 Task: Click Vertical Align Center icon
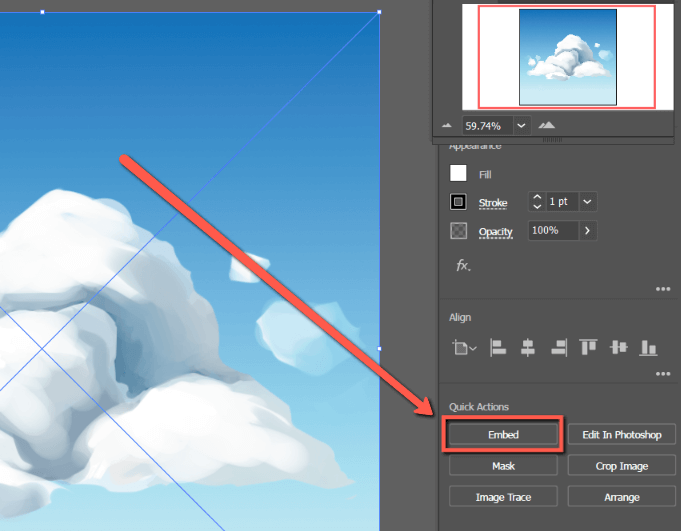click(618, 347)
